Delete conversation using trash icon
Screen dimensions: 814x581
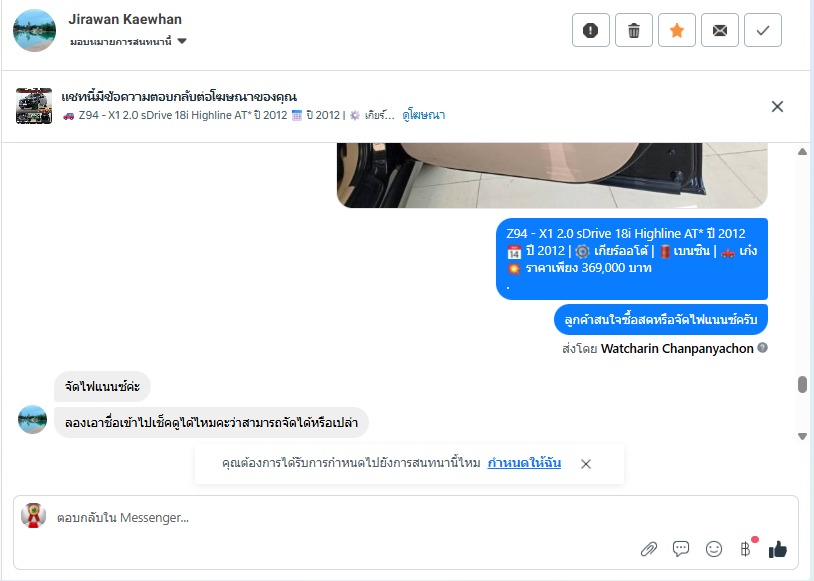coord(633,31)
